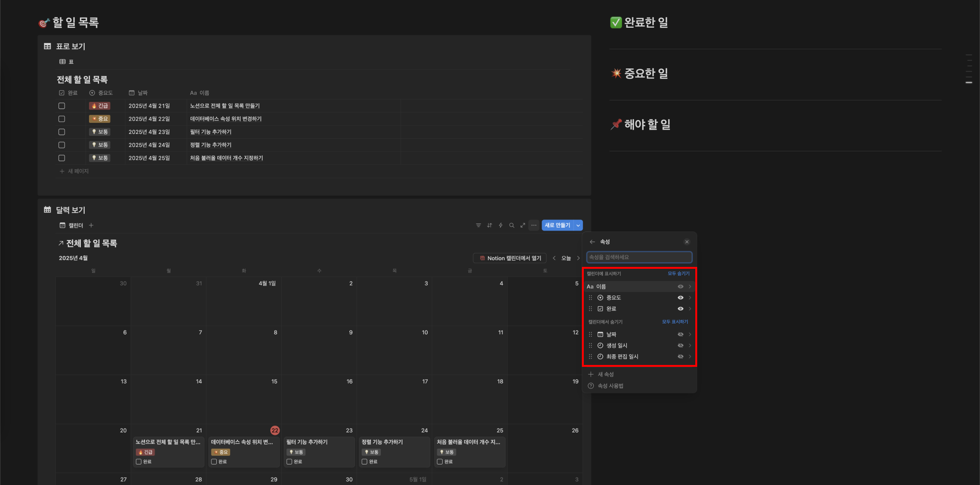Tick 완료 checkbox on April 22 calendar card
The width and height of the screenshot is (980, 485).
214,462
